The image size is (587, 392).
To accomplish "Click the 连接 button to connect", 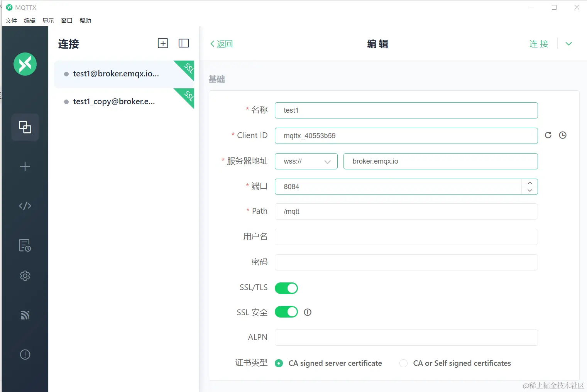I will click(538, 44).
